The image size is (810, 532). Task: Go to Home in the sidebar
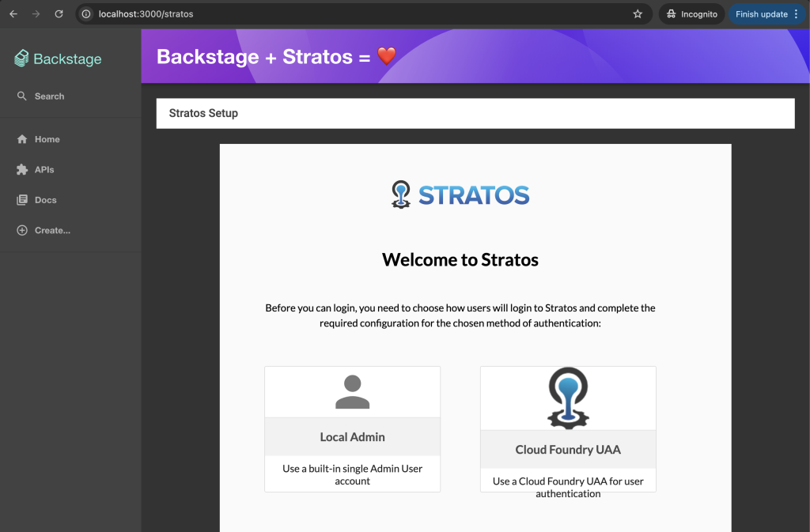[70, 139]
